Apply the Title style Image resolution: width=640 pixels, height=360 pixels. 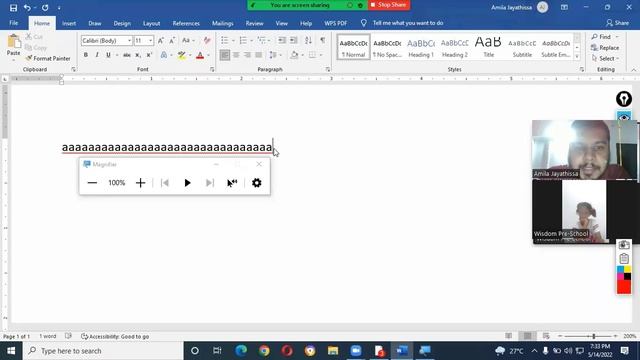(488, 47)
